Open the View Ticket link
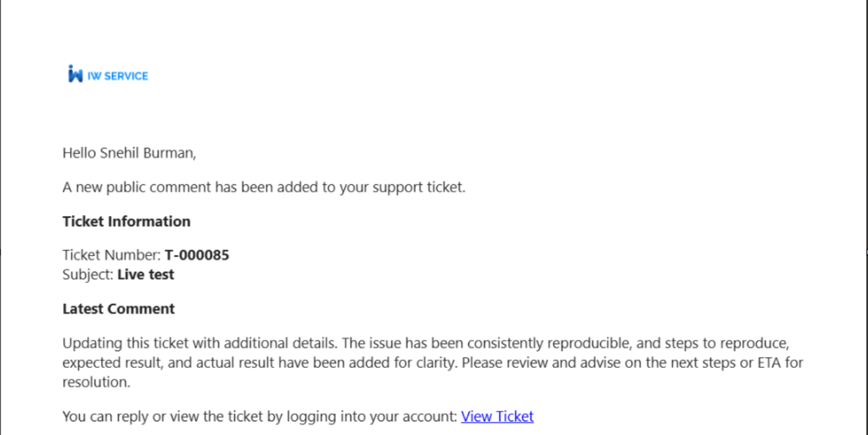This screenshot has height=435, width=868. [x=497, y=416]
